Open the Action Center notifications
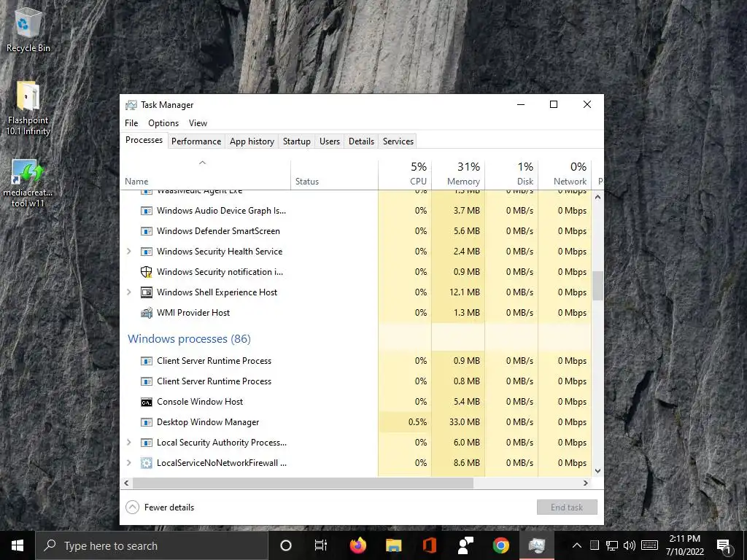Screen dimensions: 747x560 pyautogui.click(x=724, y=545)
